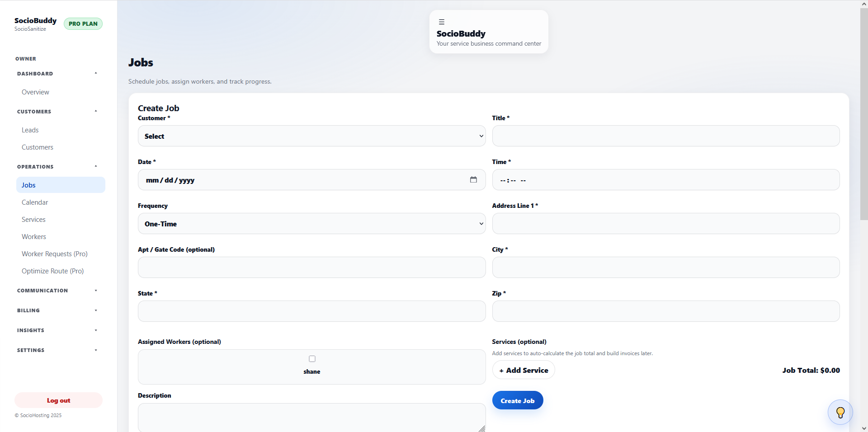
Task: Open the Leads page
Action: pyautogui.click(x=30, y=130)
